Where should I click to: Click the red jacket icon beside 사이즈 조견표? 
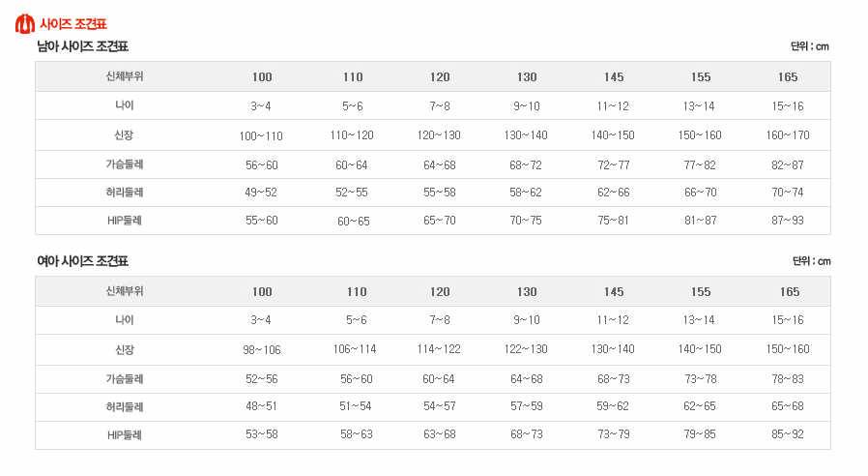pyautogui.click(x=24, y=24)
